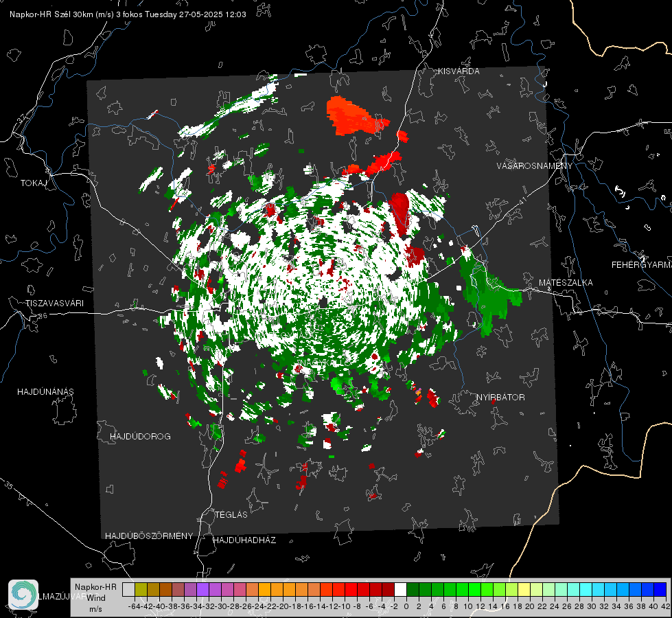Click road number 41 label near Vásárosnamény
The image size is (672, 618).
[522, 201]
